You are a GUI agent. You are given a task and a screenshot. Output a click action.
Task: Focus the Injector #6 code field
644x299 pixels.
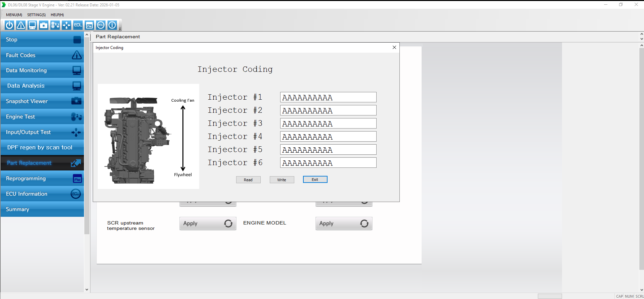coord(328,163)
